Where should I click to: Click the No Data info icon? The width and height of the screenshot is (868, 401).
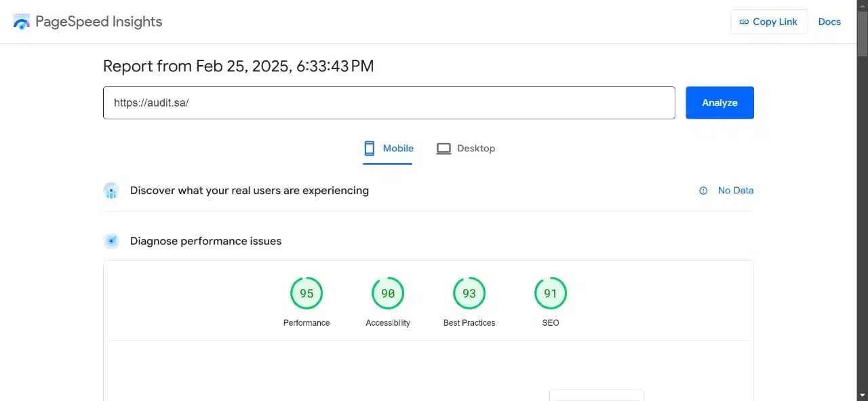(x=703, y=191)
